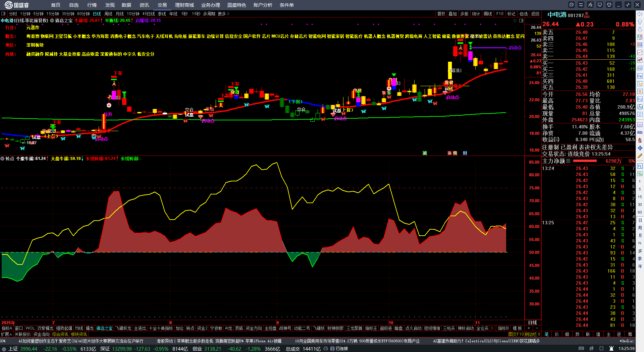Click the 上证 index value in status bar
644x352 pixels.
tap(29, 349)
